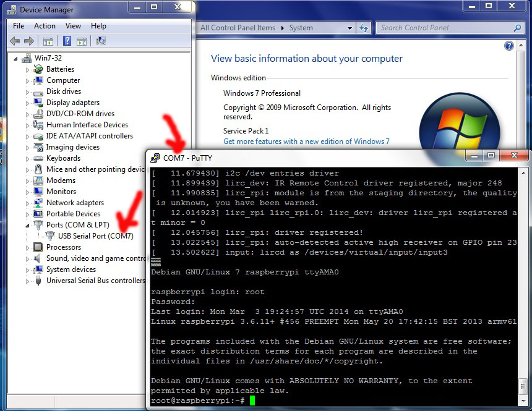
Task: Open the Action menu
Action: click(45, 26)
